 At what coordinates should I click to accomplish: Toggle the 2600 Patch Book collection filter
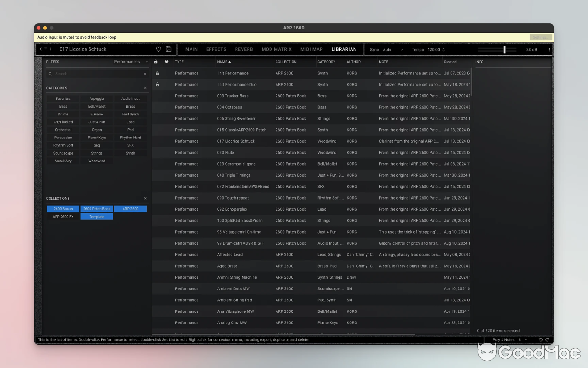click(x=96, y=209)
